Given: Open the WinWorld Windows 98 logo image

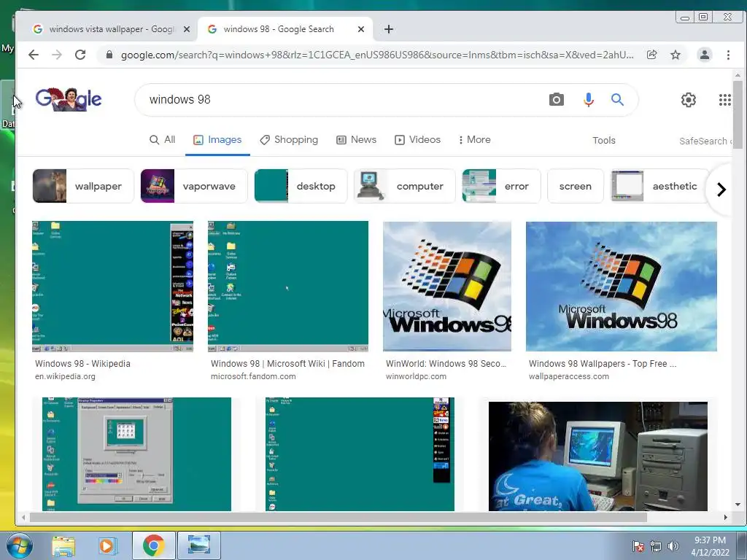Looking at the screenshot, I should click(x=447, y=286).
